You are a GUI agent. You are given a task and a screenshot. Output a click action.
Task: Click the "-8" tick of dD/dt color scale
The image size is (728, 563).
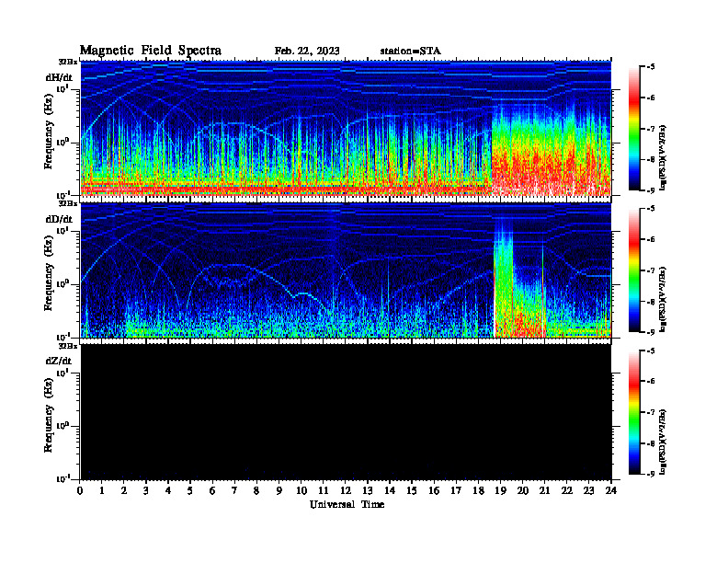651,302
